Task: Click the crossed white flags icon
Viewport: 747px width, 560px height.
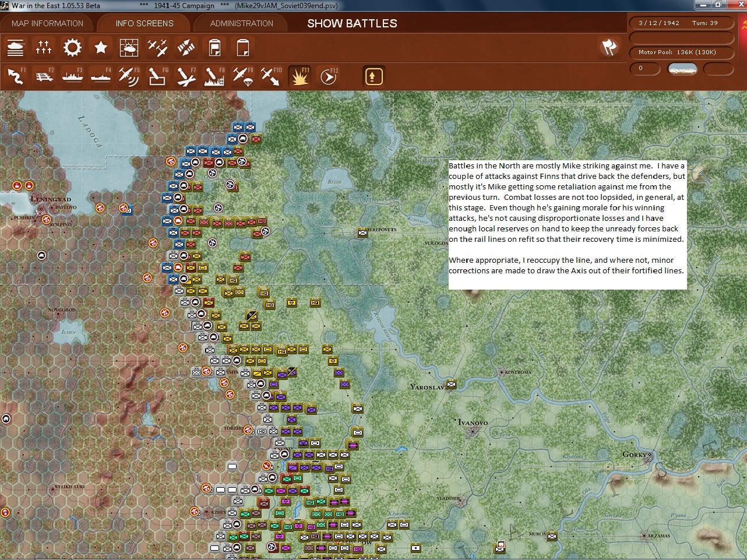Action: coord(609,47)
